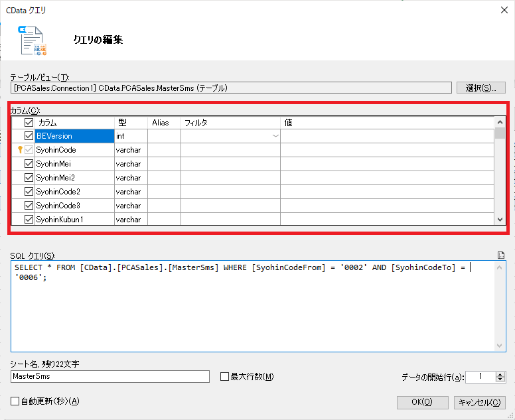
Task: Click the varchar type cell for SyohinCode
Action: click(x=131, y=150)
